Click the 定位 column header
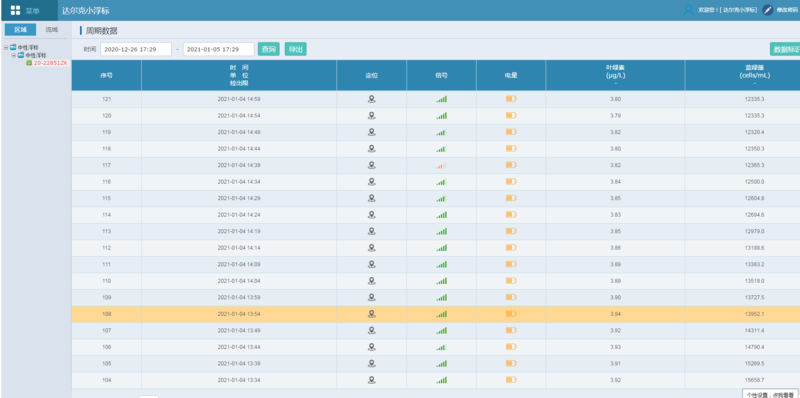 click(x=371, y=75)
